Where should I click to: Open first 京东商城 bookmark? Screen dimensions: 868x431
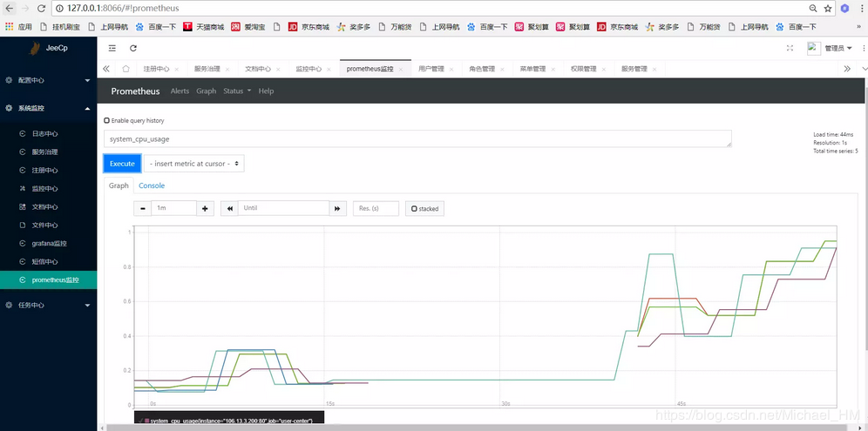[309, 27]
